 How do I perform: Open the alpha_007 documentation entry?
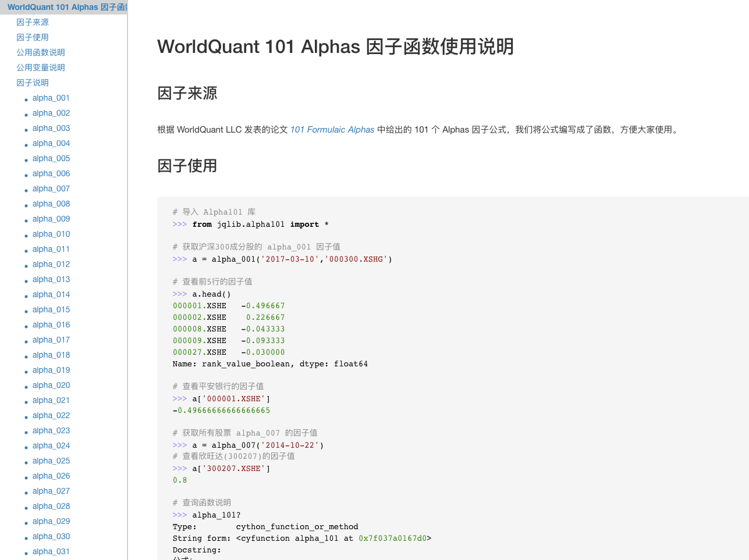click(51, 188)
